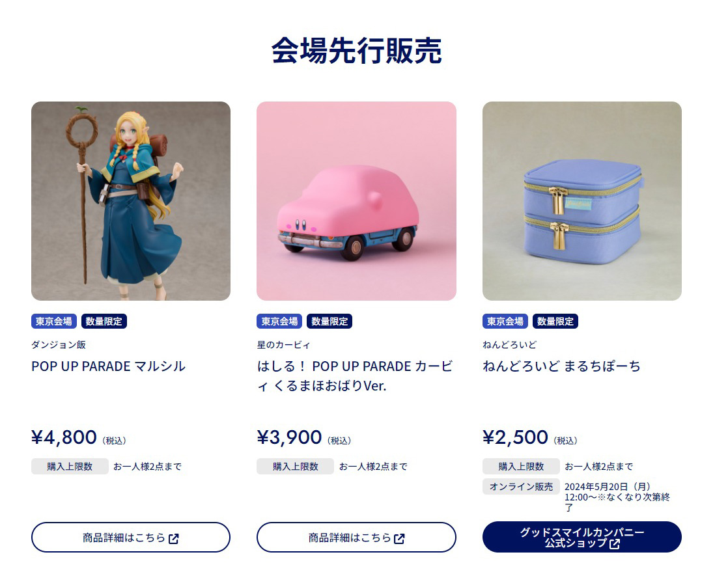Click the pink Kirby car product image

pos(356,201)
